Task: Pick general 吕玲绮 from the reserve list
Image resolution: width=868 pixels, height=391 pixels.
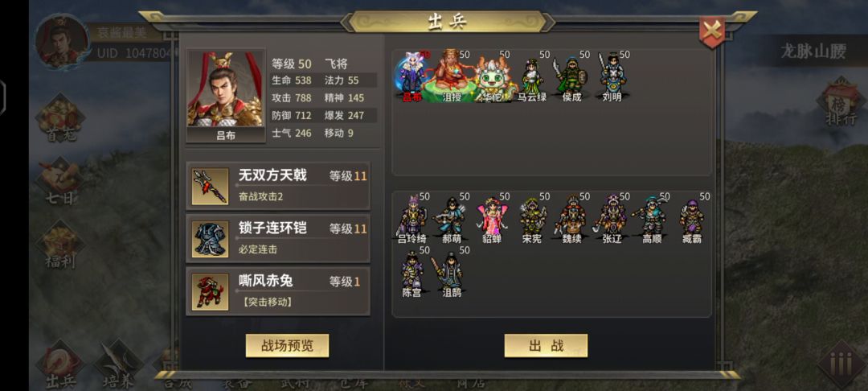Action: [411, 220]
